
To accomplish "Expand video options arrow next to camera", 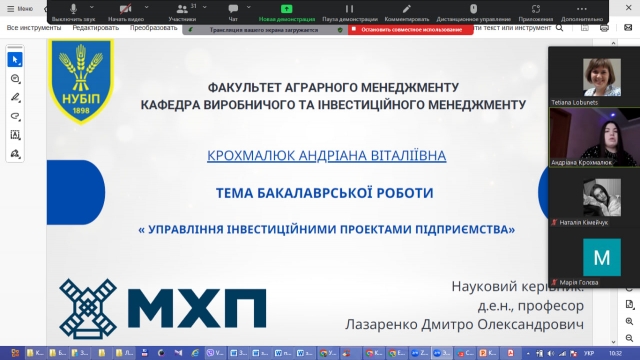I will pos(147,7).
